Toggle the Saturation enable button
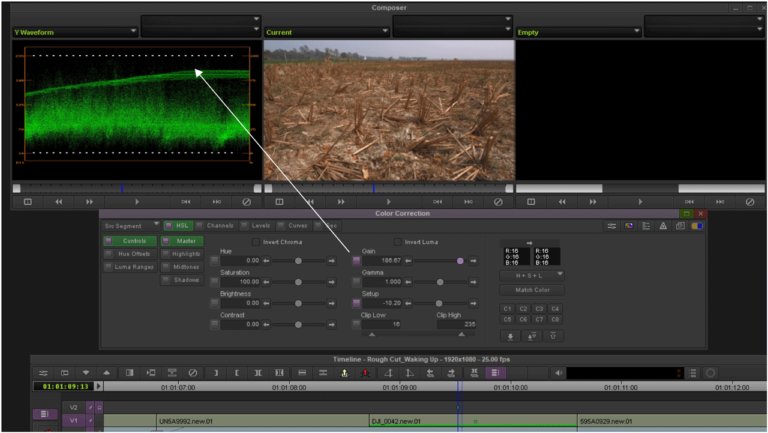 tap(215, 282)
